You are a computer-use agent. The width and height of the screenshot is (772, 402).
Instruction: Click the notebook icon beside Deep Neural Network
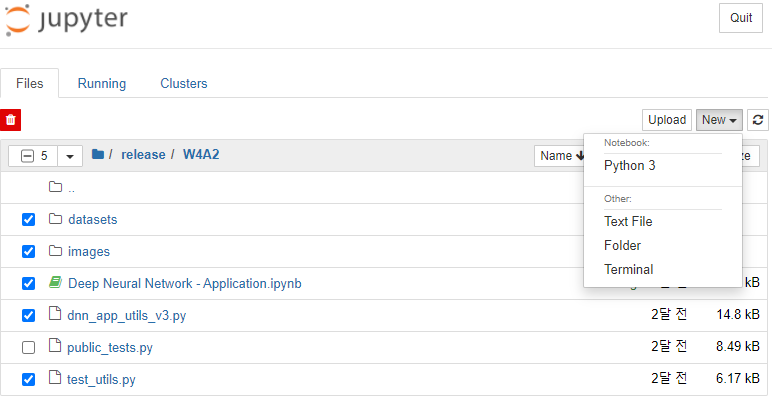55,282
